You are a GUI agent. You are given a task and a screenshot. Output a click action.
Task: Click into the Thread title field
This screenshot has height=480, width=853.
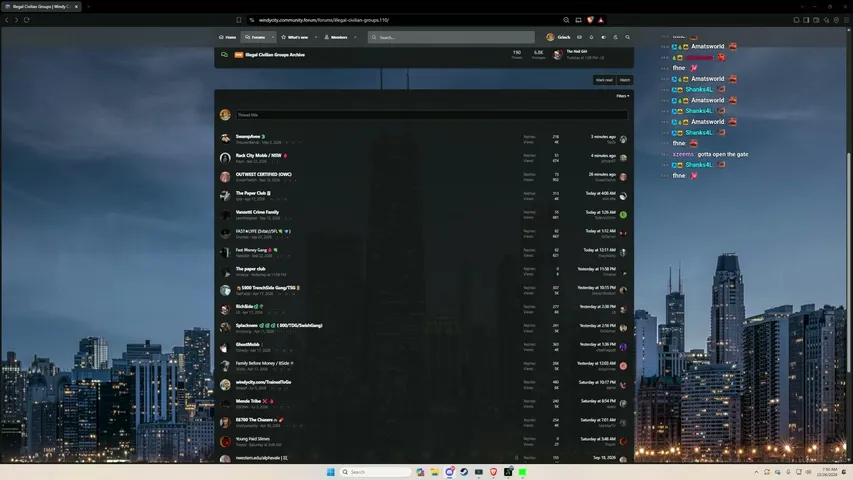pos(431,115)
